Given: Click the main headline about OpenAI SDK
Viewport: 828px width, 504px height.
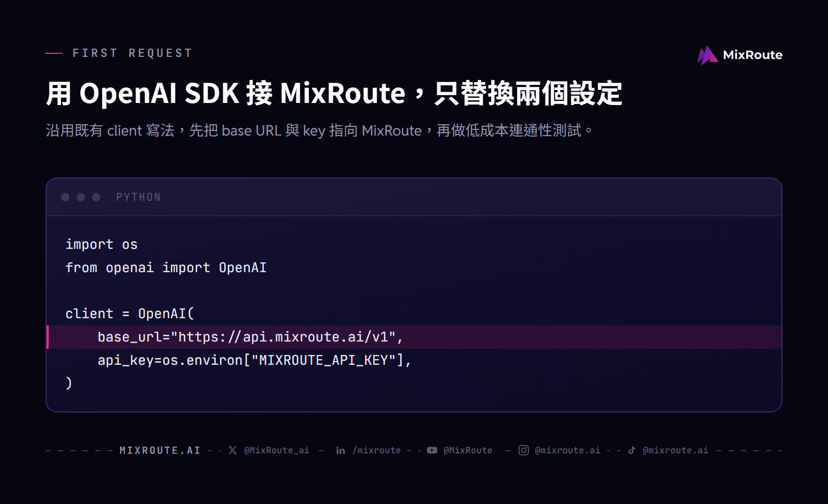Looking at the screenshot, I should [334, 94].
